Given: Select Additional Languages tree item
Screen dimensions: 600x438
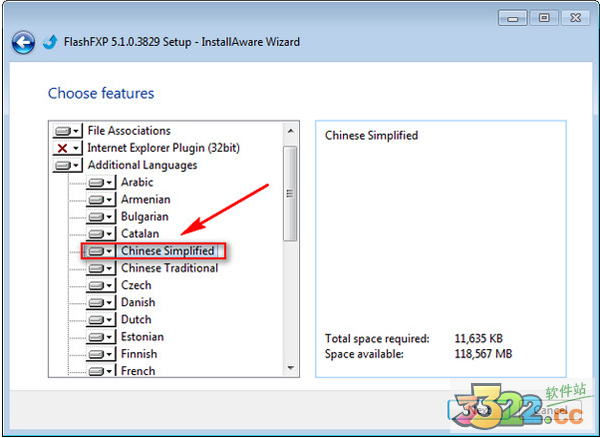Looking at the screenshot, I should (x=142, y=165).
